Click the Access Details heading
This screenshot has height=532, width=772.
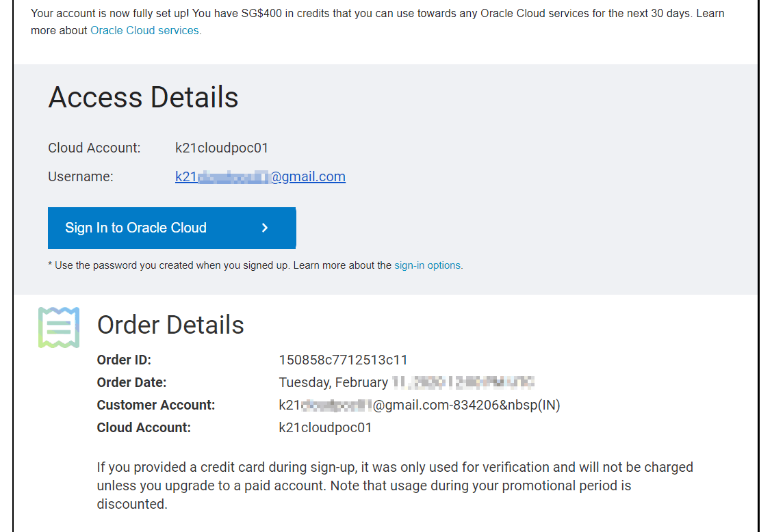pyautogui.click(x=143, y=97)
